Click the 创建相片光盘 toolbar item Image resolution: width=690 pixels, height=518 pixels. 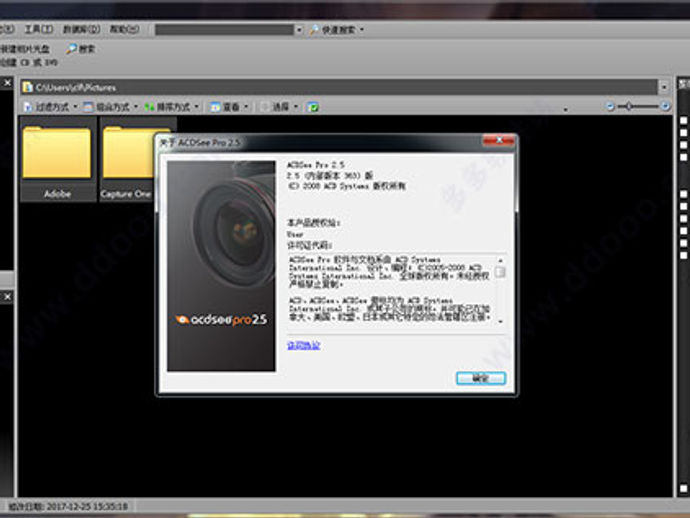click(x=25, y=49)
